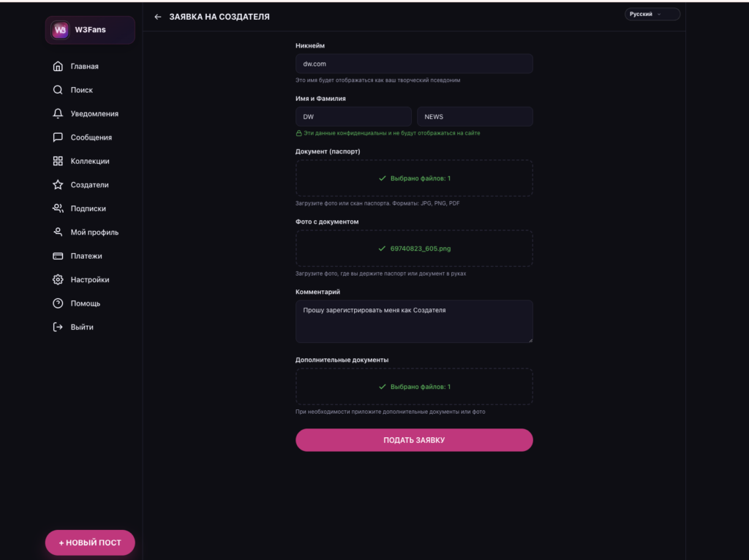Open the bell icon Уведомления

58,113
